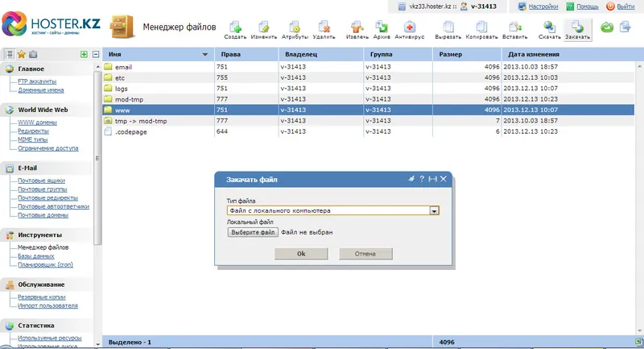Select the www folder row
The image size is (644, 349).
click(x=369, y=110)
